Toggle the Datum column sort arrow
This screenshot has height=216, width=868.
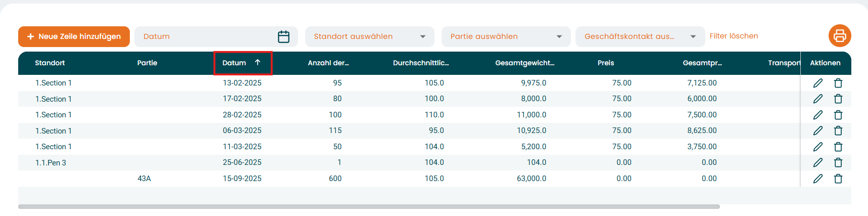(x=258, y=62)
